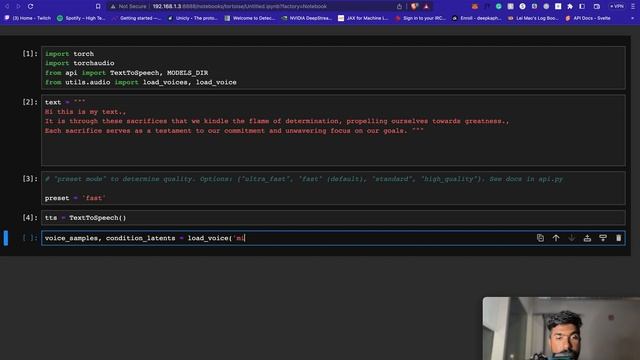Open the VPN button in the toolbar
The height and width of the screenshot is (360, 640).
[617, 6]
